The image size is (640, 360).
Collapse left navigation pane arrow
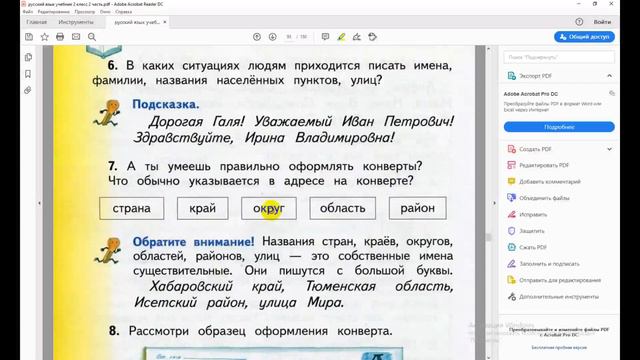(x=39, y=203)
